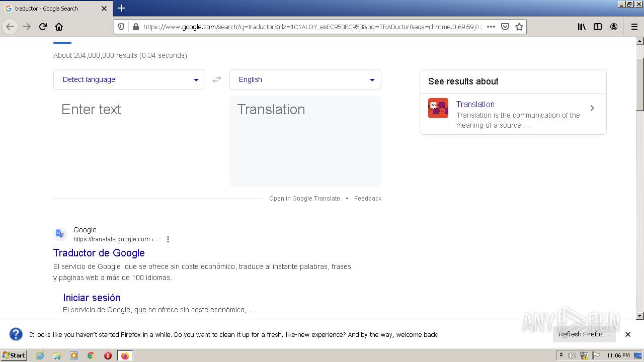Show site security padlock info
The width and height of the screenshot is (644, 362).
click(135, 27)
